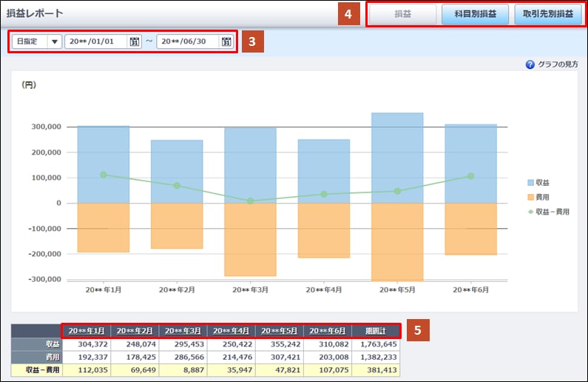Click the expense cell 286,566
Screen dimensions: 588x382
(x=183, y=357)
